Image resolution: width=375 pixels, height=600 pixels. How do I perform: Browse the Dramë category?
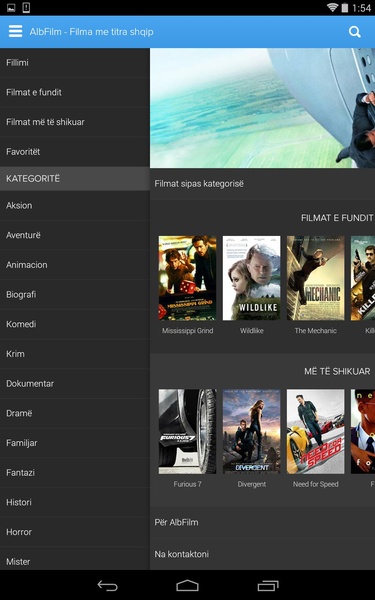75,413
